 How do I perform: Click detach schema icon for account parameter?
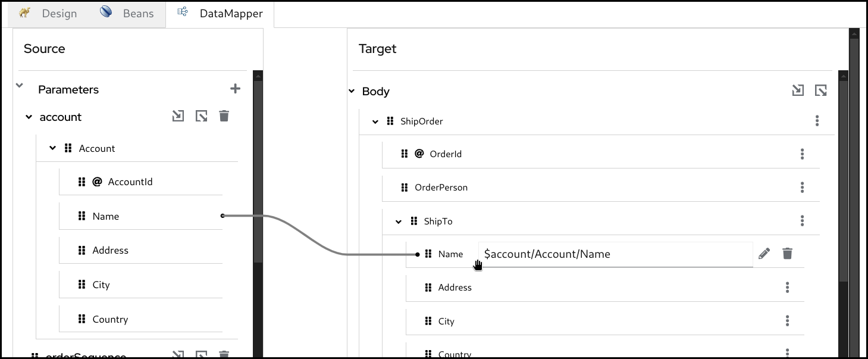point(202,116)
